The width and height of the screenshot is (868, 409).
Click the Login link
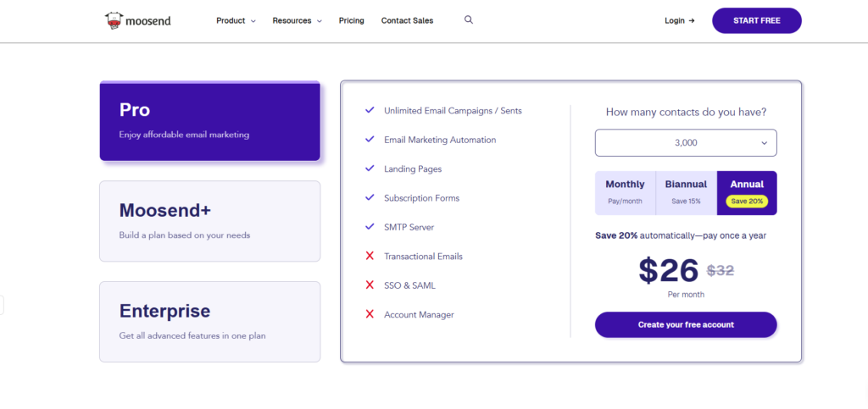679,20
